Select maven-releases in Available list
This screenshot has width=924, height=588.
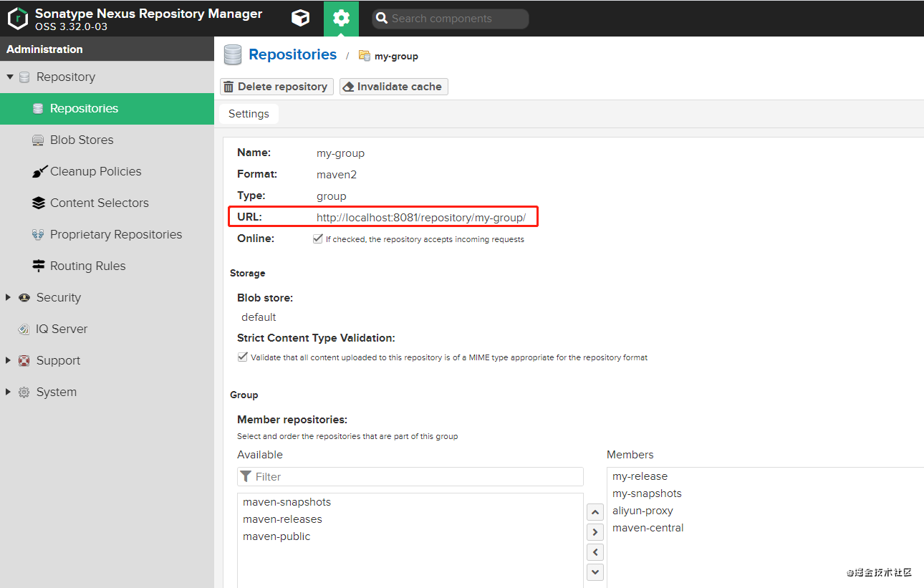point(410,519)
